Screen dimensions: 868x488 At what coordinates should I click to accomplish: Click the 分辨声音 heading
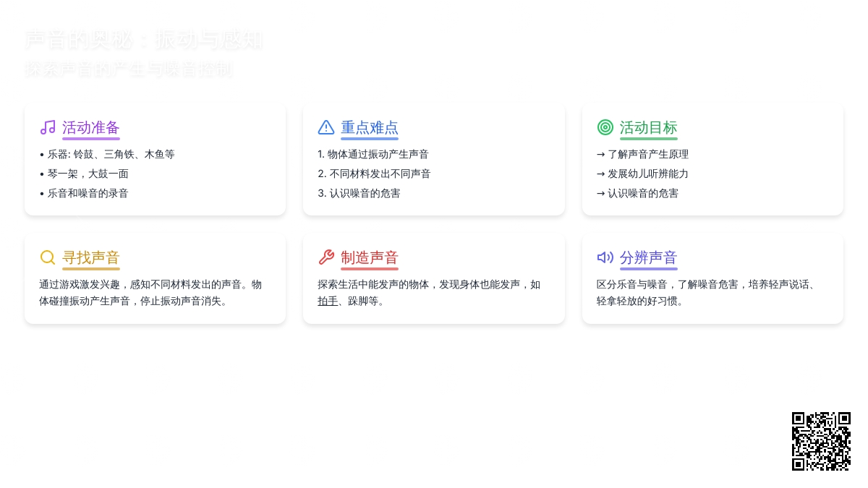click(649, 258)
